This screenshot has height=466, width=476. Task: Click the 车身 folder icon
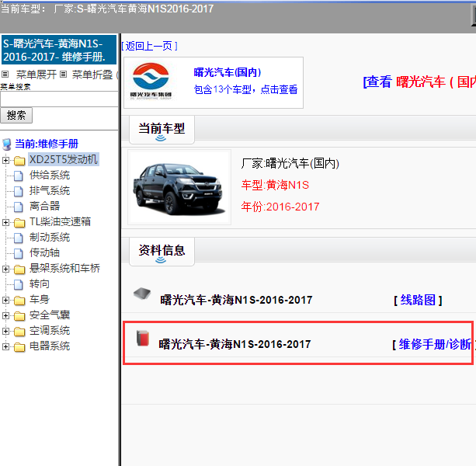click(19, 301)
